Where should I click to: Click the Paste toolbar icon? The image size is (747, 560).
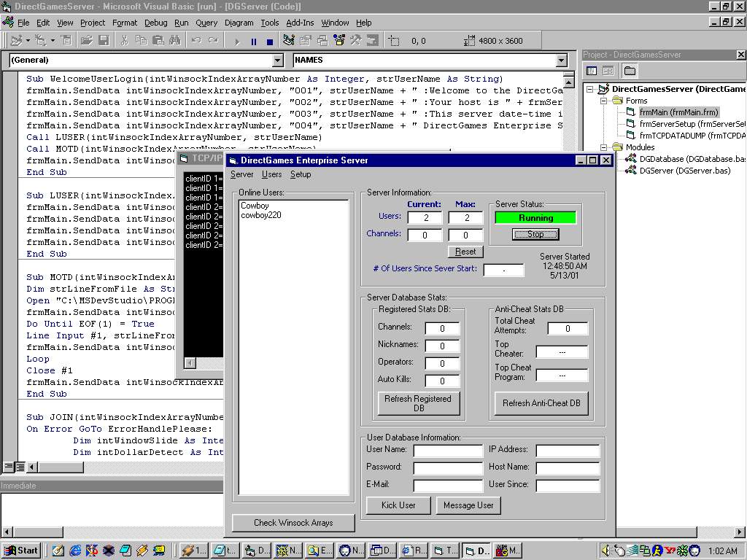158,41
